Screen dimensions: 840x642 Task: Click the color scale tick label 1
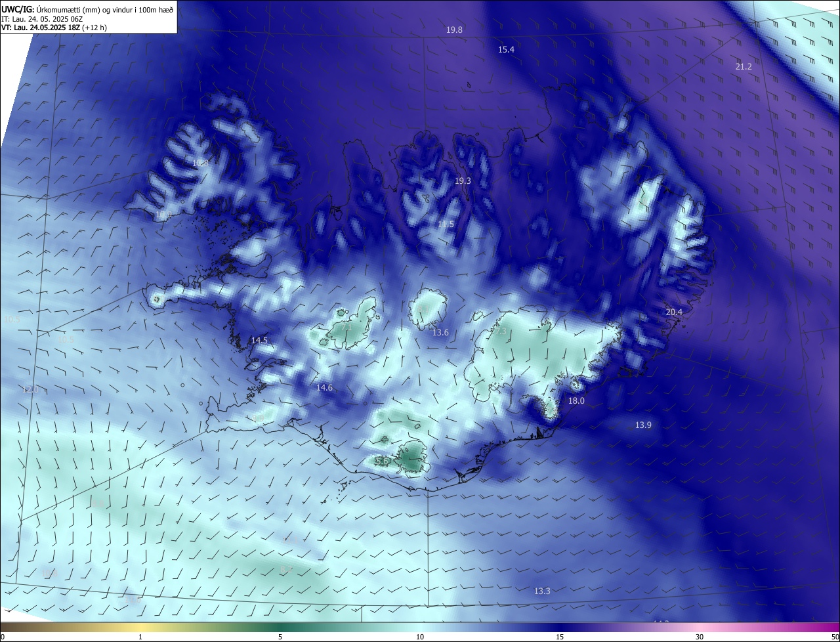click(x=140, y=637)
